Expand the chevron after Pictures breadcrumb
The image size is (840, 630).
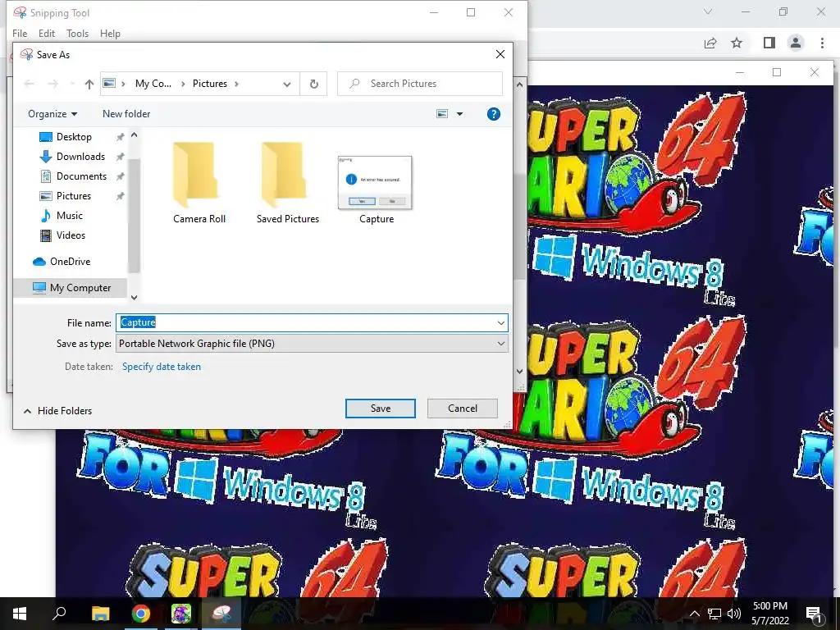(236, 84)
